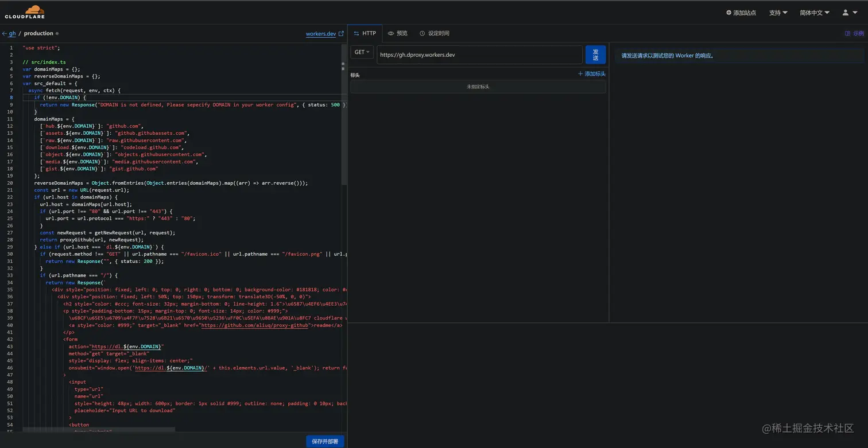This screenshot has height=448, width=868.
Task: Open the 简体中文 language dropdown
Action: (x=815, y=13)
